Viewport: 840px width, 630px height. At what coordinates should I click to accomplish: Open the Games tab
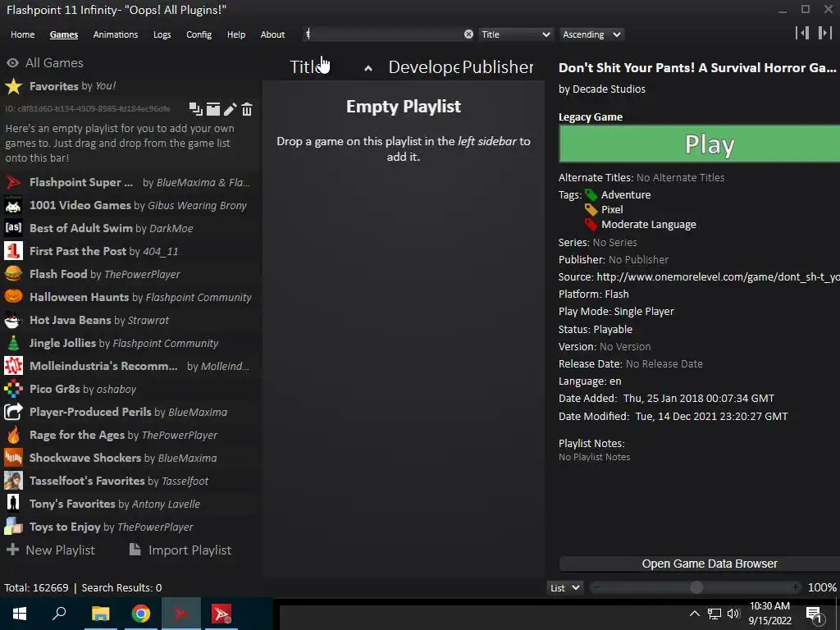pyautogui.click(x=64, y=34)
